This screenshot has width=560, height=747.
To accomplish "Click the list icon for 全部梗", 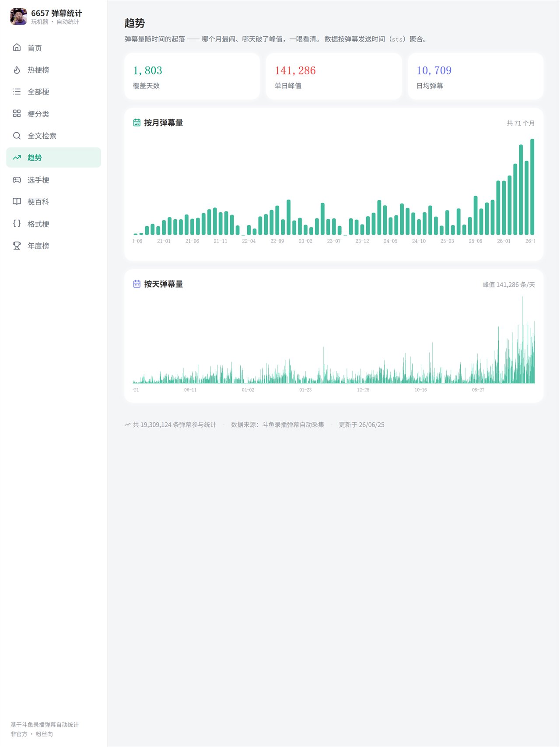I will [x=17, y=91].
